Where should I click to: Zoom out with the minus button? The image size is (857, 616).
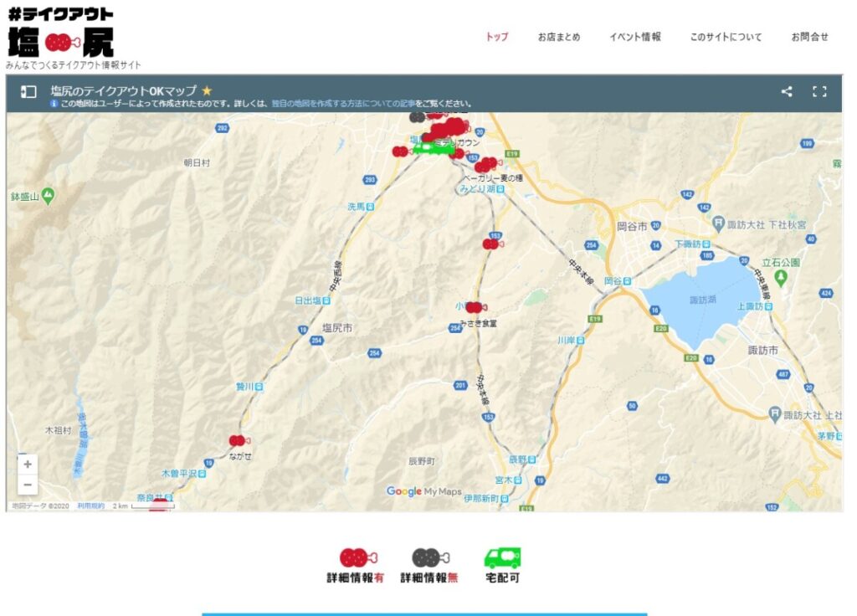coord(28,485)
